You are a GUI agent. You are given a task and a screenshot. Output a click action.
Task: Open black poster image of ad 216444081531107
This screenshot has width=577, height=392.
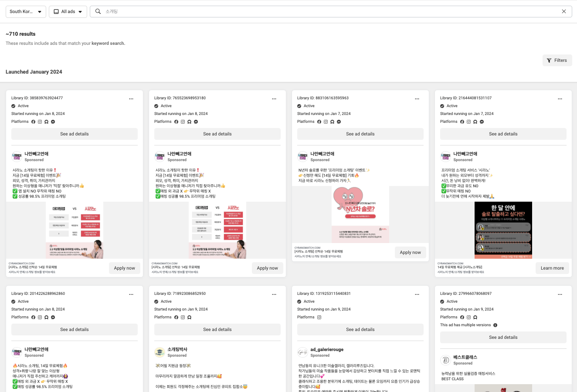click(503, 230)
